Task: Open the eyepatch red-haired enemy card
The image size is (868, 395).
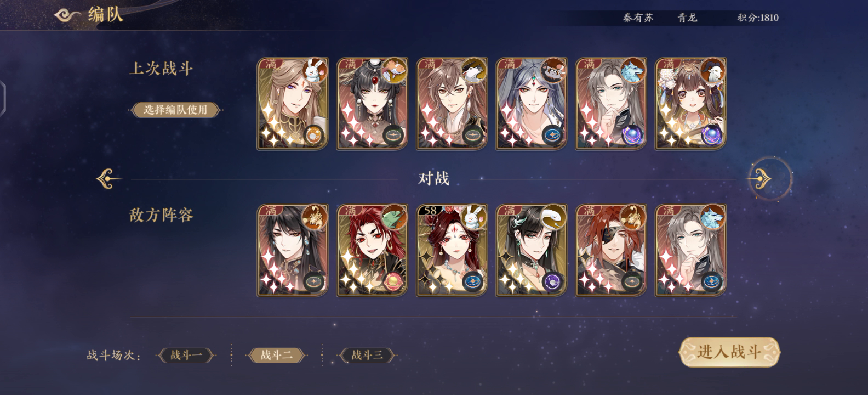Action: pos(611,250)
